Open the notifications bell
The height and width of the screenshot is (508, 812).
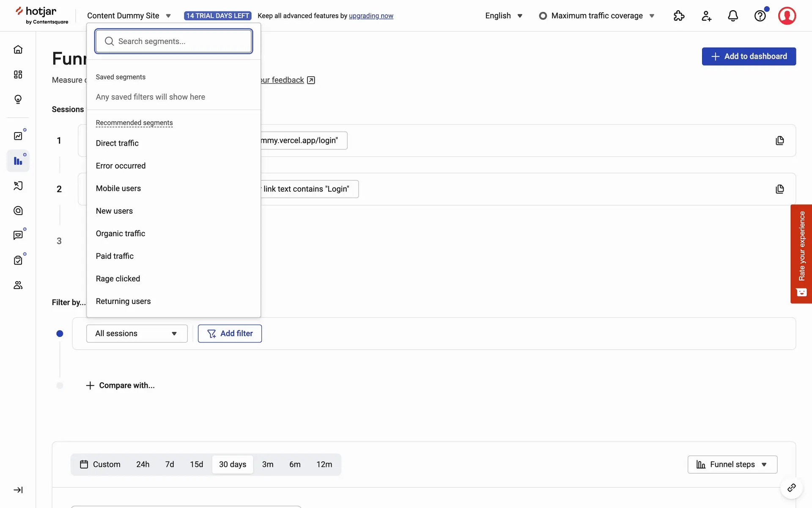coord(733,16)
